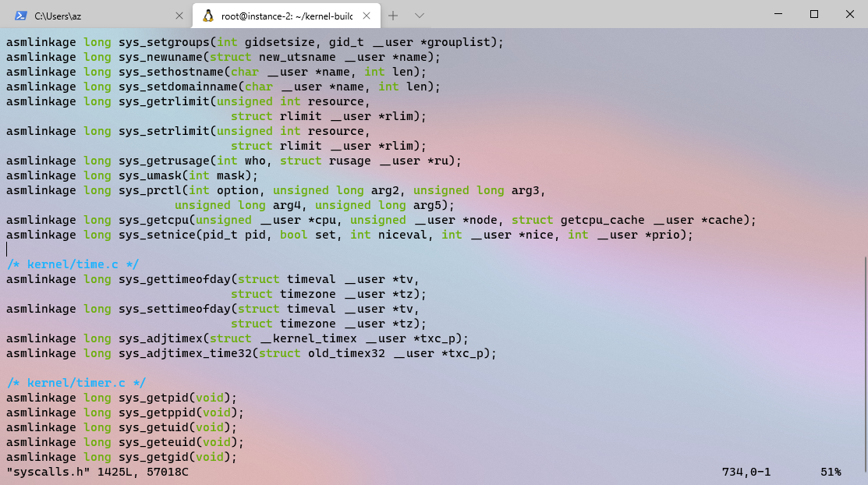Click the /* kernel/time.c */ comment
868x485 pixels.
(73, 264)
